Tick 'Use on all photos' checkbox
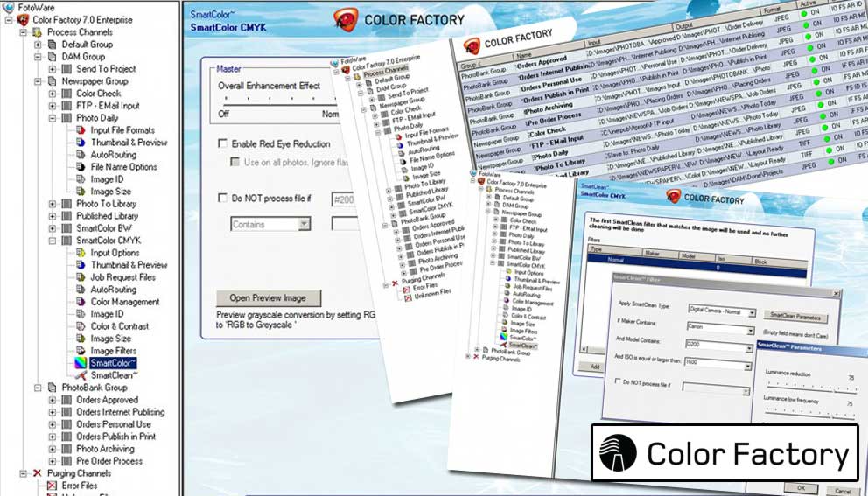Screen dimensions: 868x496 pos(234,162)
